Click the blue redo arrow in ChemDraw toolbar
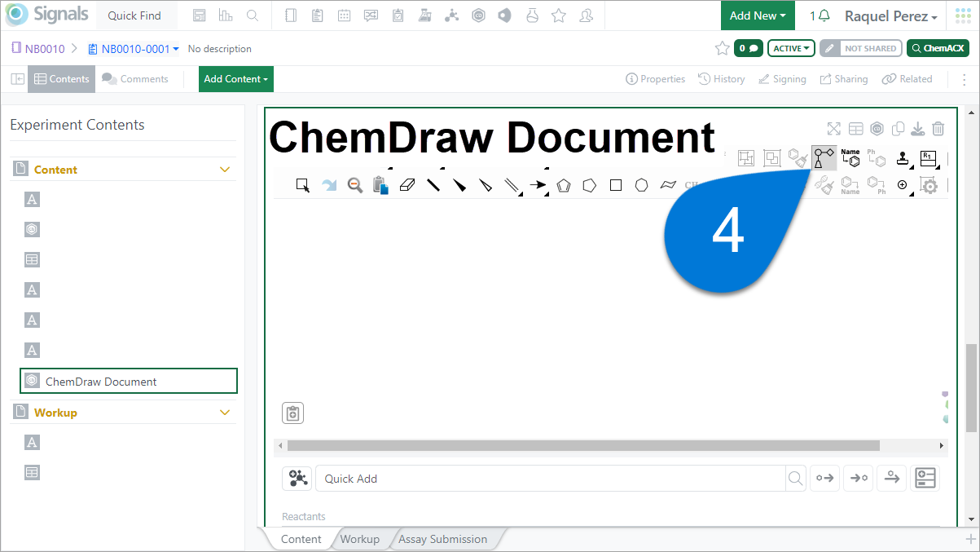 point(329,185)
